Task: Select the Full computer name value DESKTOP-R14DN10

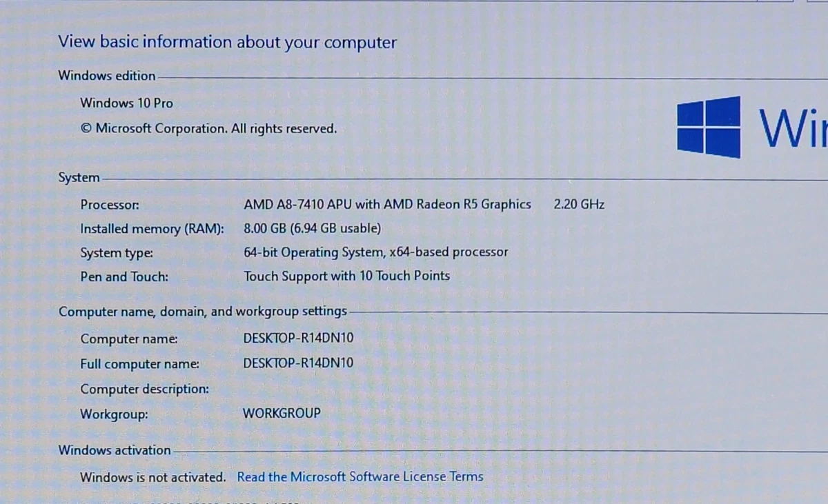Action: [x=298, y=363]
